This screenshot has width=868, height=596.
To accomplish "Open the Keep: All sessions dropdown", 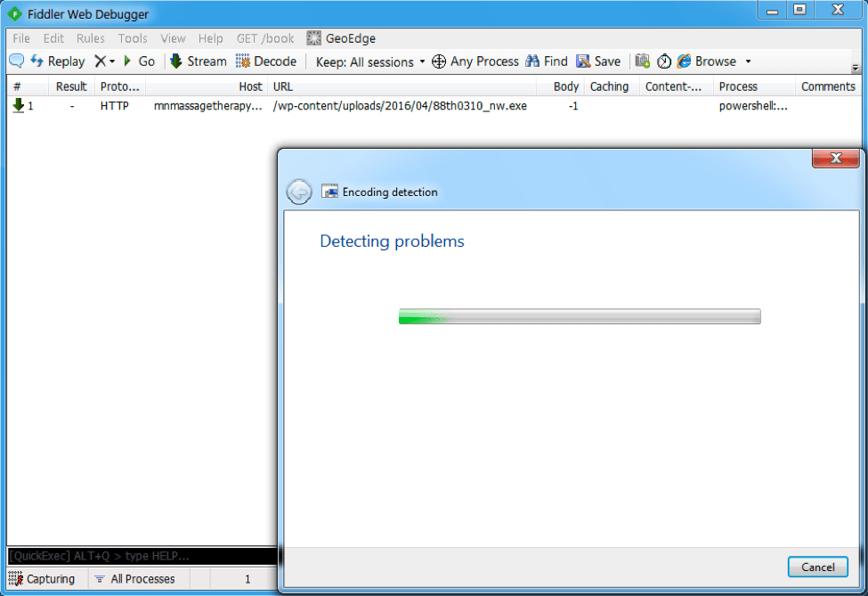I will point(369,62).
